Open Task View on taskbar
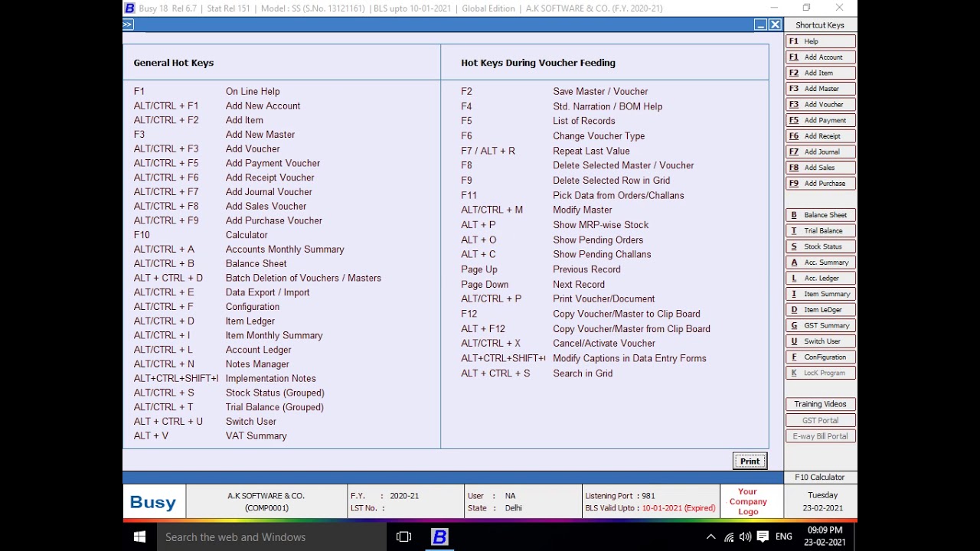The height and width of the screenshot is (551, 980). click(x=403, y=537)
